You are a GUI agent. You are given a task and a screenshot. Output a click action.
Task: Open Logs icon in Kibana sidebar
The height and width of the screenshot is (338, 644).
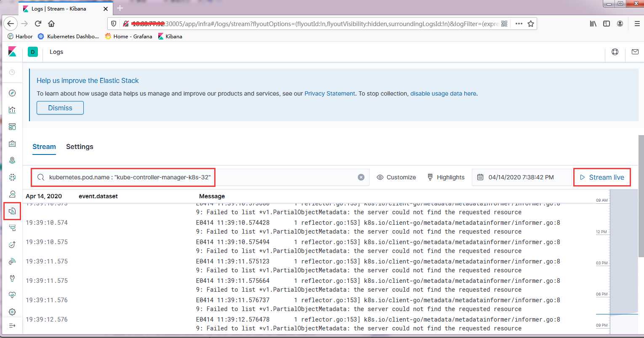coord(12,211)
